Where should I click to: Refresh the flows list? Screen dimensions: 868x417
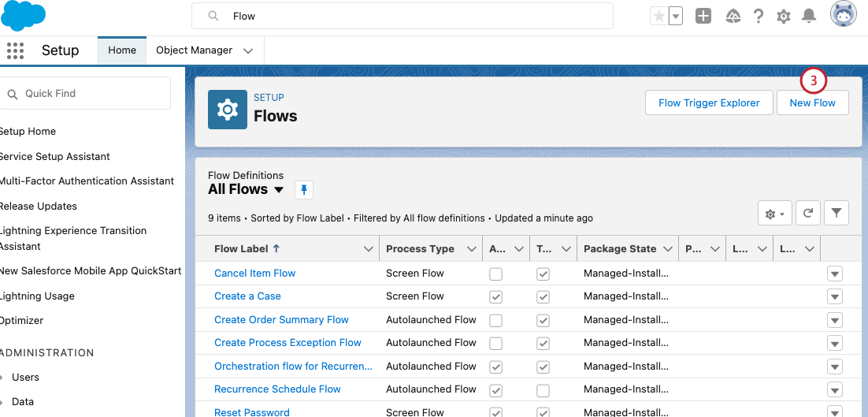(x=808, y=213)
